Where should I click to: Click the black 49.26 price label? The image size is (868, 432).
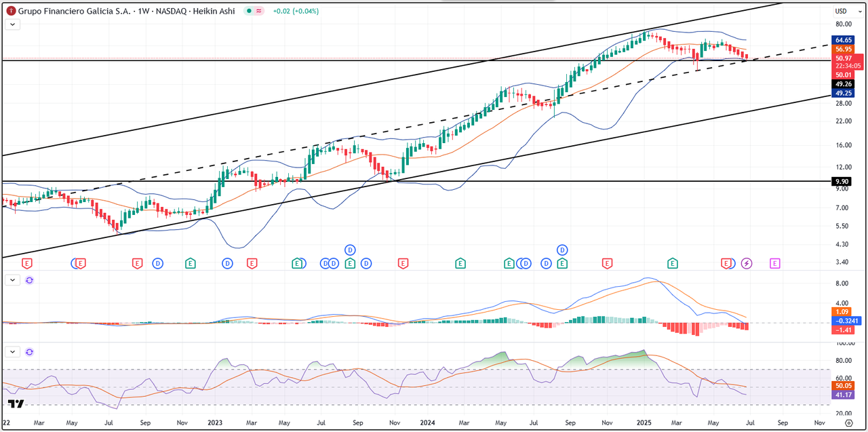coord(844,84)
